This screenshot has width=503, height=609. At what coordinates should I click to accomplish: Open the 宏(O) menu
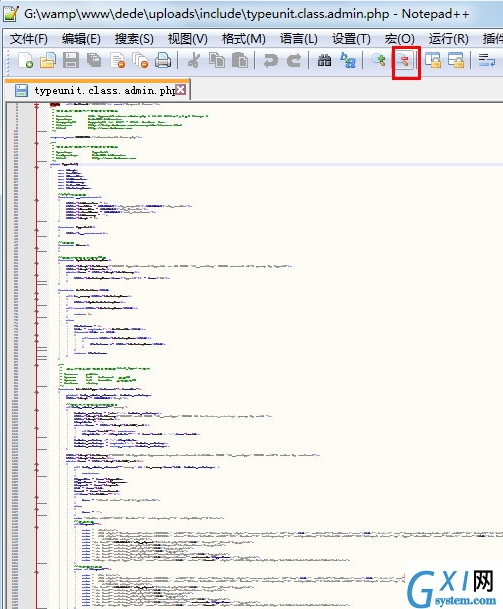pos(400,39)
